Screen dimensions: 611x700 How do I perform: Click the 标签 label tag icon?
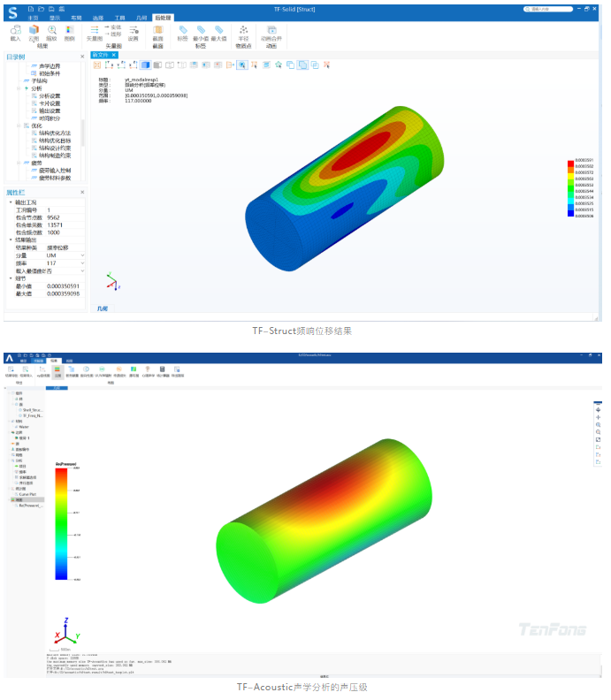[183, 30]
